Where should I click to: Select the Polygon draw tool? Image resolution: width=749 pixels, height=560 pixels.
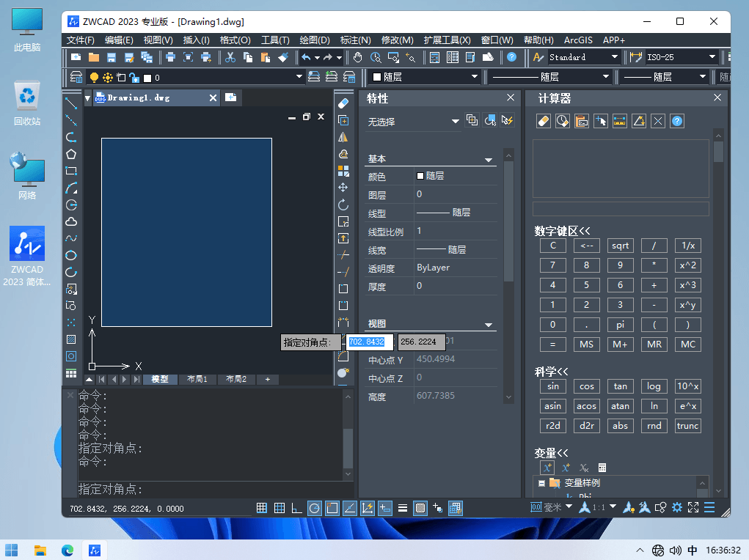click(71, 154)
